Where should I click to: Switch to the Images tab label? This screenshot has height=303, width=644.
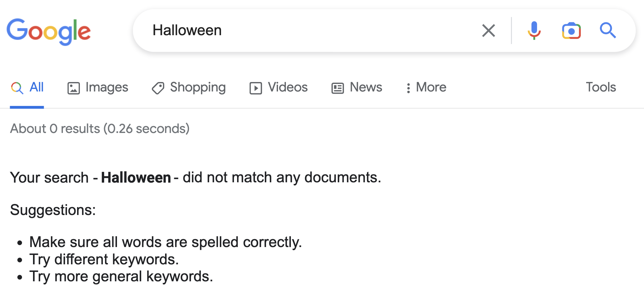coord(107,87)
